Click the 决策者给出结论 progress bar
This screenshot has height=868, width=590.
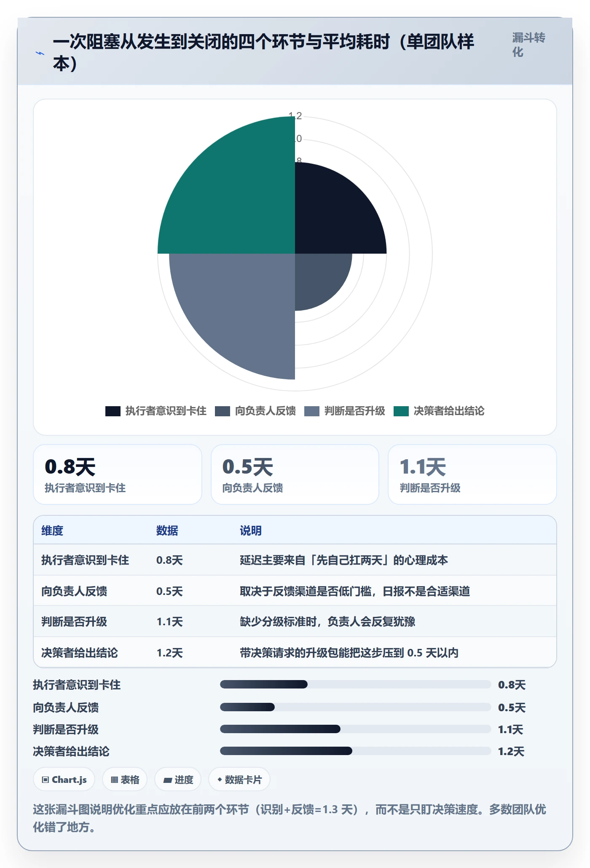point(355,751)
